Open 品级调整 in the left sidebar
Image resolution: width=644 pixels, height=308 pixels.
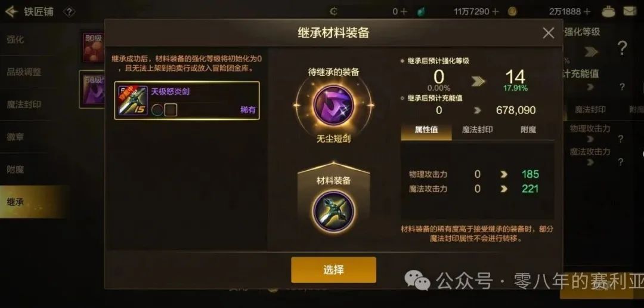pyautogui.click(x=24, y=72)
